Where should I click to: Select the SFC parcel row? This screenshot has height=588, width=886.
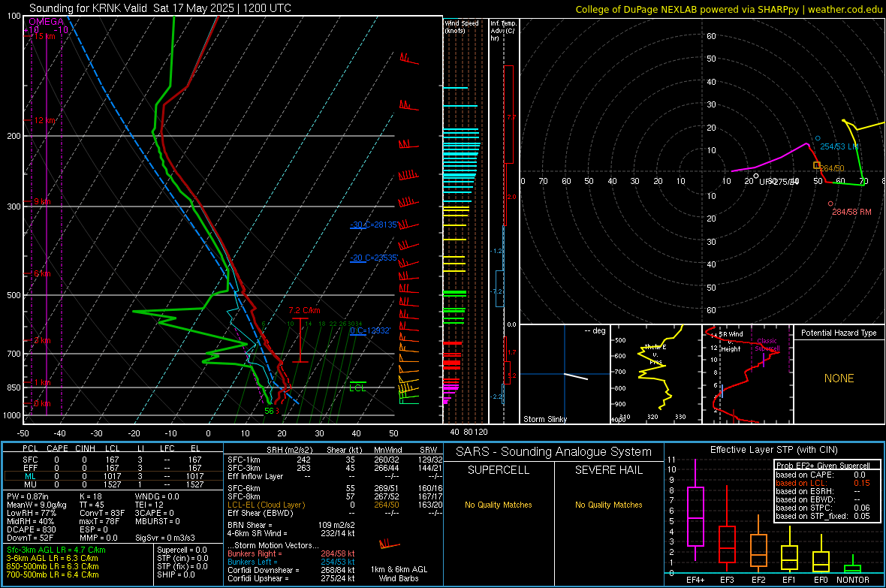[112, 460]
